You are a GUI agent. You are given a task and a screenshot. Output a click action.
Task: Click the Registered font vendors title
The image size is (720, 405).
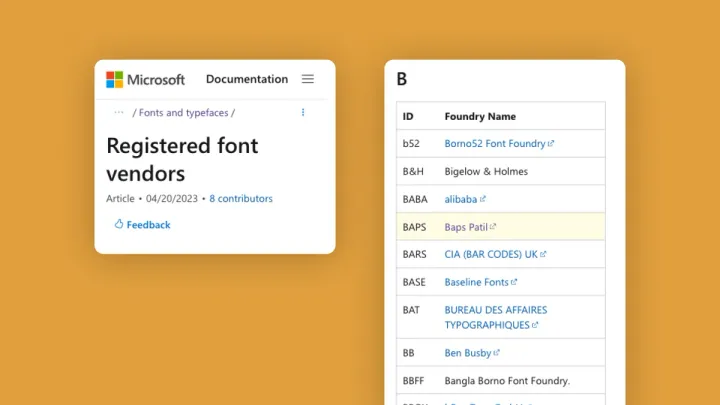point(182,159)
